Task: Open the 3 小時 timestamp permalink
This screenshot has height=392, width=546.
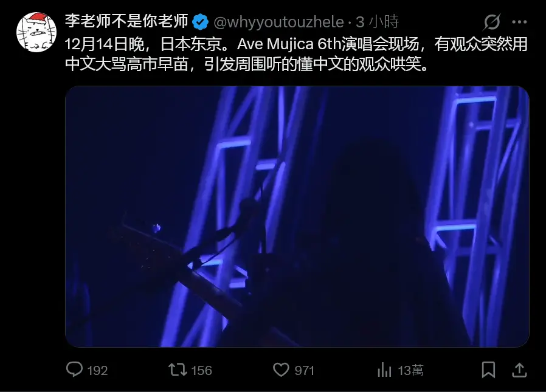Action: point(377,22)
